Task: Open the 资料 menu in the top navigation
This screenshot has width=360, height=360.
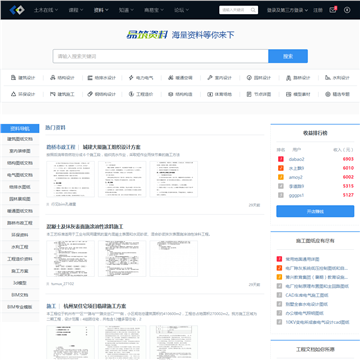Action: (x=101, y=10)
